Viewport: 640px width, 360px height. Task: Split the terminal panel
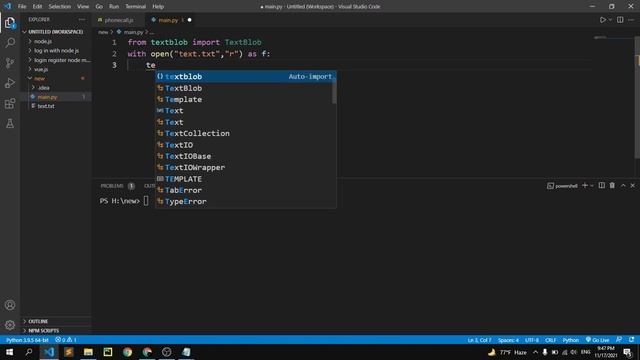click(602, 185)
